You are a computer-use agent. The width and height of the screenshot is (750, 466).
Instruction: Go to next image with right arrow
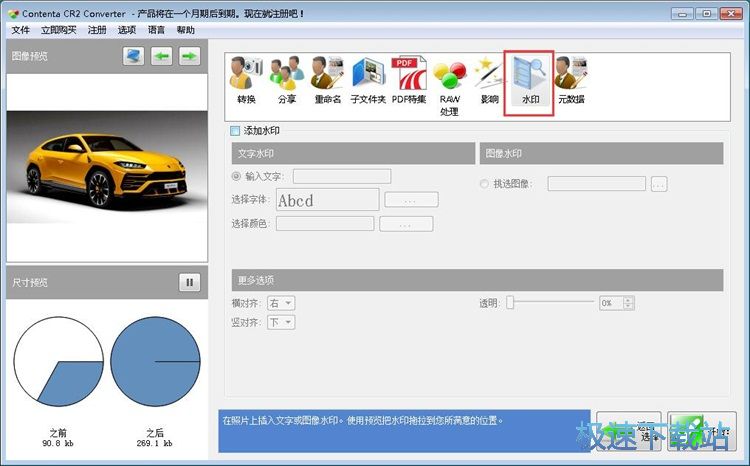point(189,56)
